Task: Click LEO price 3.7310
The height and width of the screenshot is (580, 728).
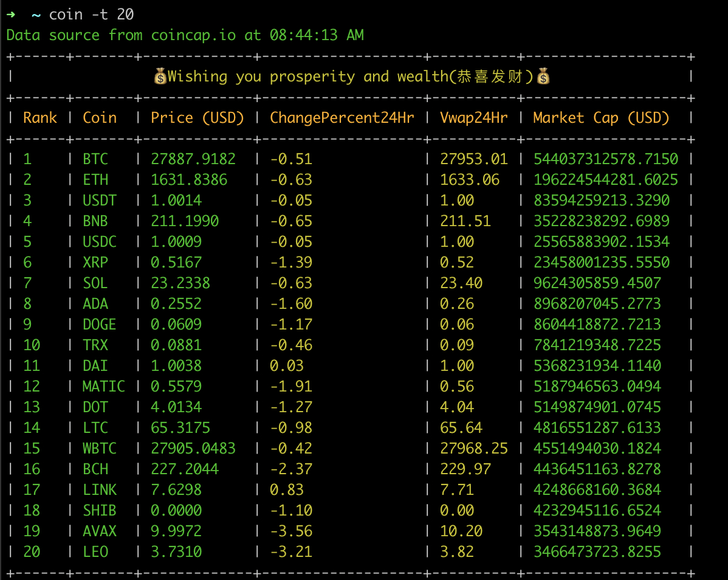Action: pyautogui.click(x=176, y=551)
